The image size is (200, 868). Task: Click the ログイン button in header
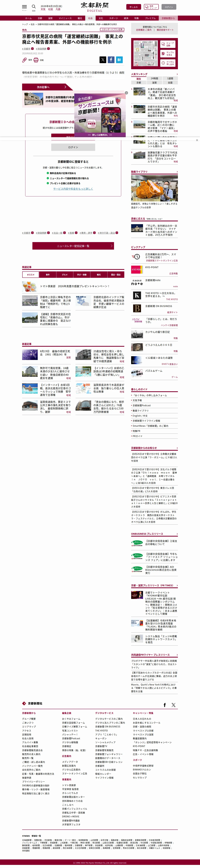(169, 7)
